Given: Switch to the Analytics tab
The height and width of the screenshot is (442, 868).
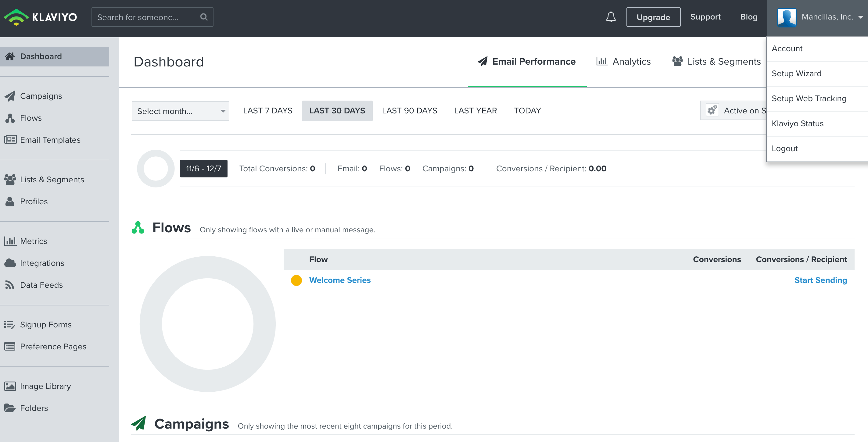Looking at the screenshot, I should point(623,62).
